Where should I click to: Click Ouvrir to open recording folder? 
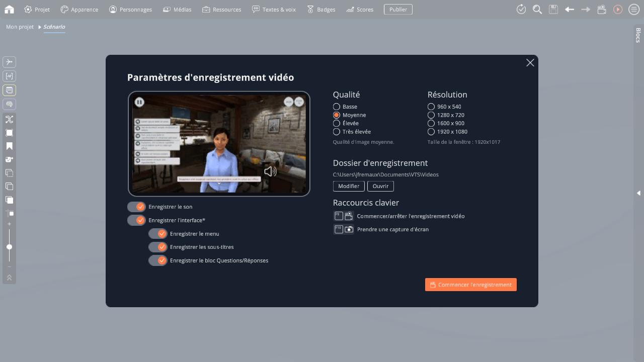380,186
